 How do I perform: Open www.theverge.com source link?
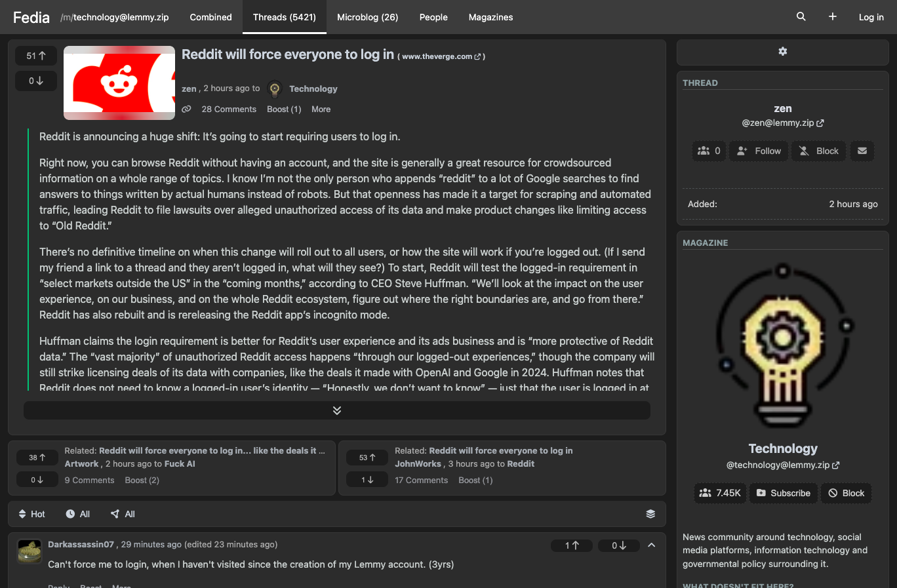click(441, 56)
